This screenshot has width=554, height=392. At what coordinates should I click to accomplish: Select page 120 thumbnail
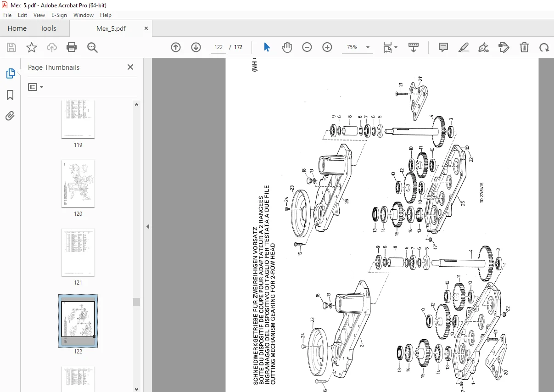(x=78, y=184)
